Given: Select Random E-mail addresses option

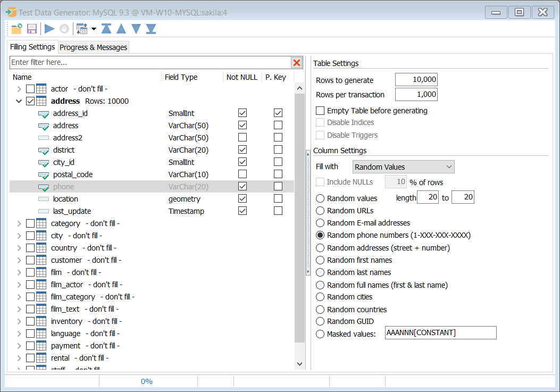Looking at the screenshot, I should click(x=320, y=223).
